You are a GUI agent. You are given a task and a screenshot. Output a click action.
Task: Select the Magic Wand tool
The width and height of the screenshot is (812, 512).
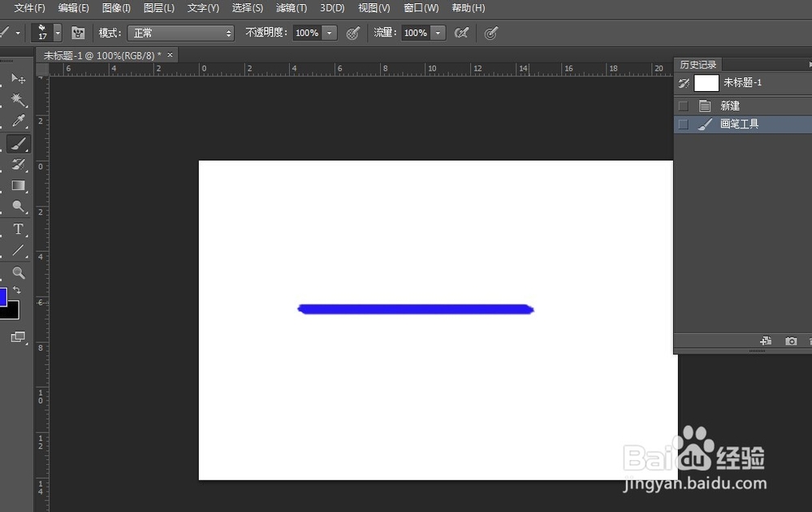point(19,99)
